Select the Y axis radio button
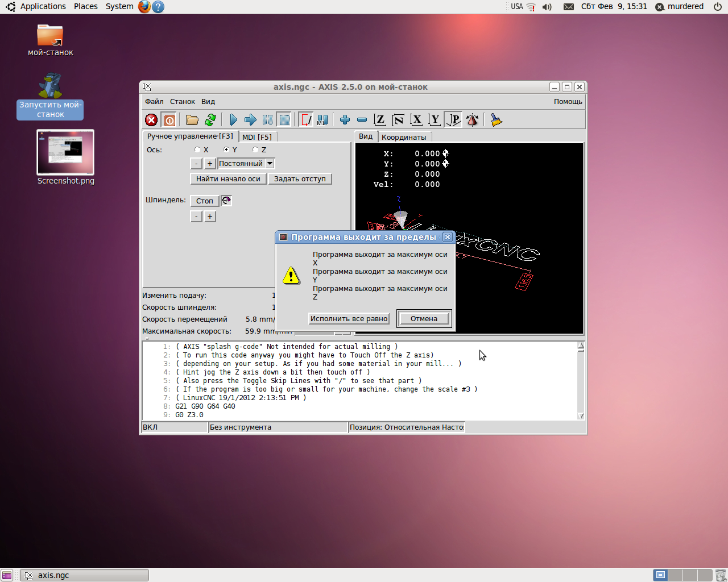The width and height of the screenshot is (728, 582). [x=226, y=150]
